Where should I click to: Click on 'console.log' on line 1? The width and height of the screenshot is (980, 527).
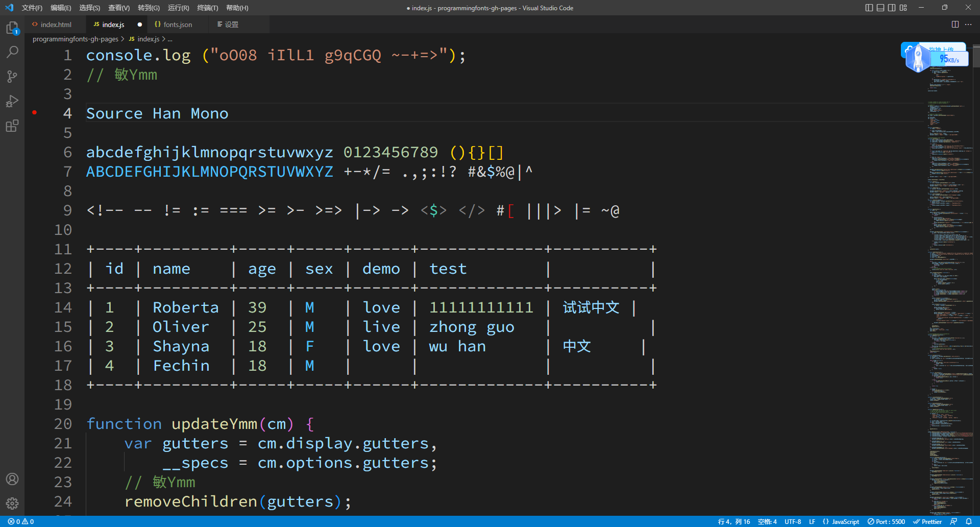point(138,55)
